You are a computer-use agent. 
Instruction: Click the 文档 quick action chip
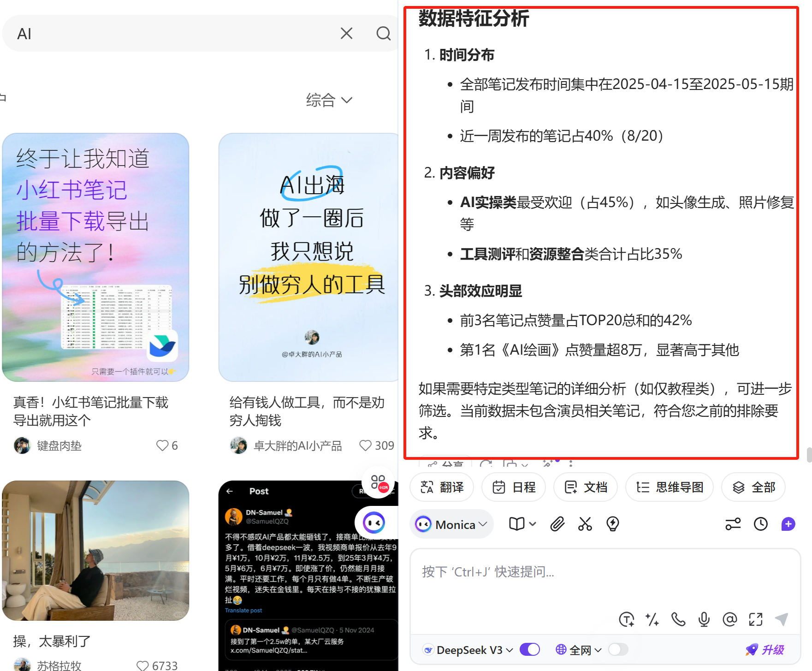[586, 487]
